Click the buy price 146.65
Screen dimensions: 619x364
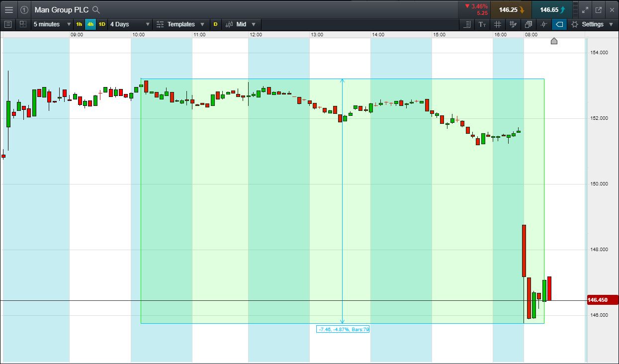coord(551,9)
